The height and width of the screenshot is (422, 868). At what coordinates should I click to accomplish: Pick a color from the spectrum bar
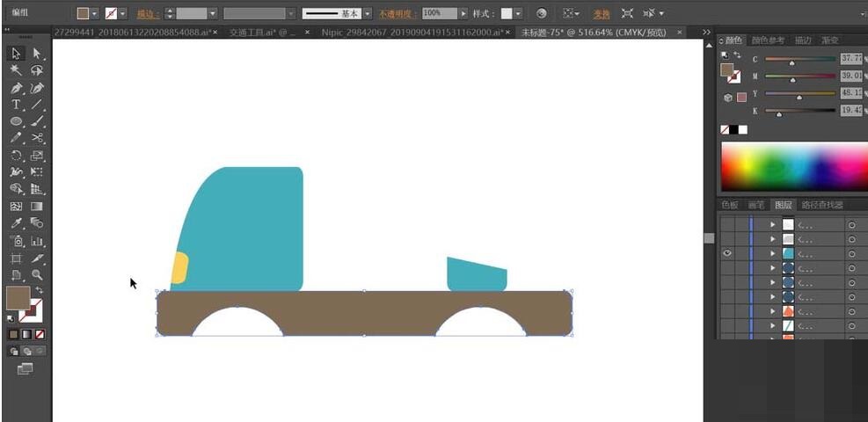pyautogui.click(x=793, y=167)
